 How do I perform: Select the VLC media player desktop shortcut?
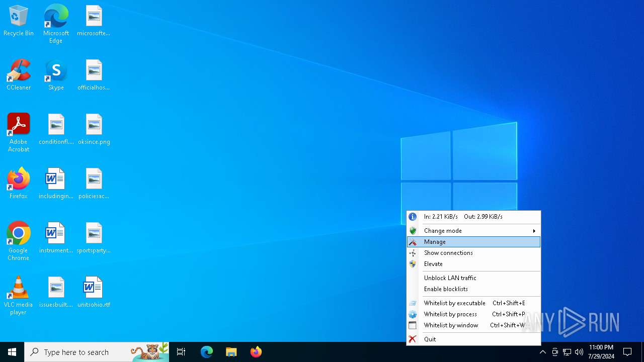(19, 296)
